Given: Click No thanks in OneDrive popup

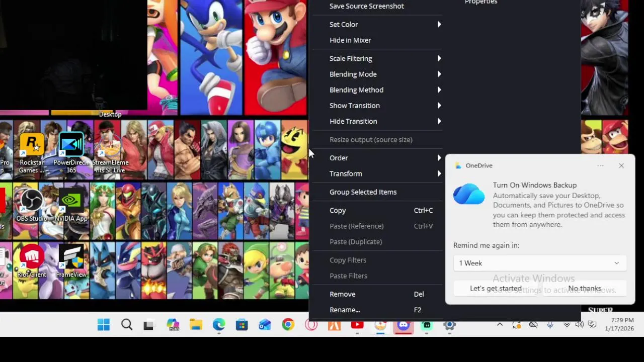Looking at the screenshot, I should [585, 289].
